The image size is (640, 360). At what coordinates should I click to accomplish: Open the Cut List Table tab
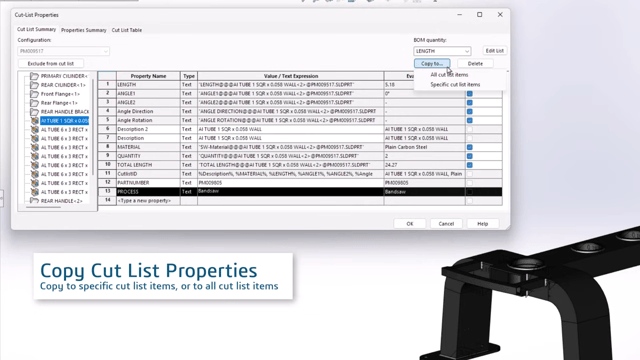click(x=127, y=30)
